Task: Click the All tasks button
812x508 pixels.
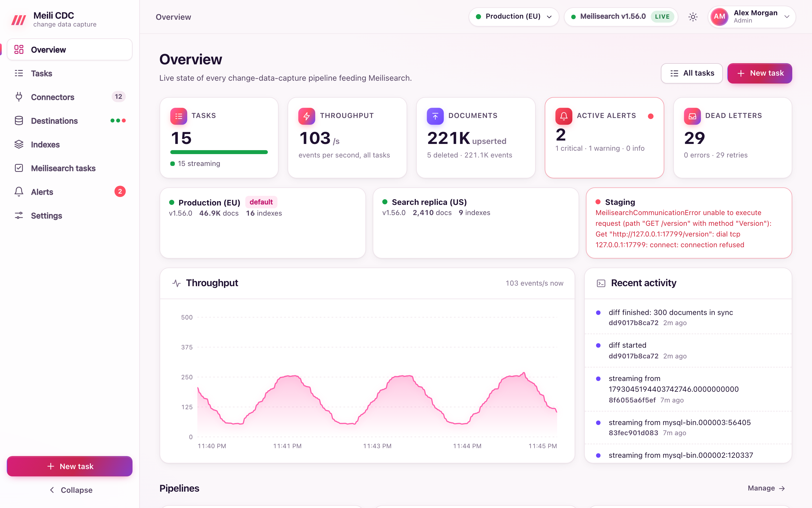Action: (x=692, y=73)
